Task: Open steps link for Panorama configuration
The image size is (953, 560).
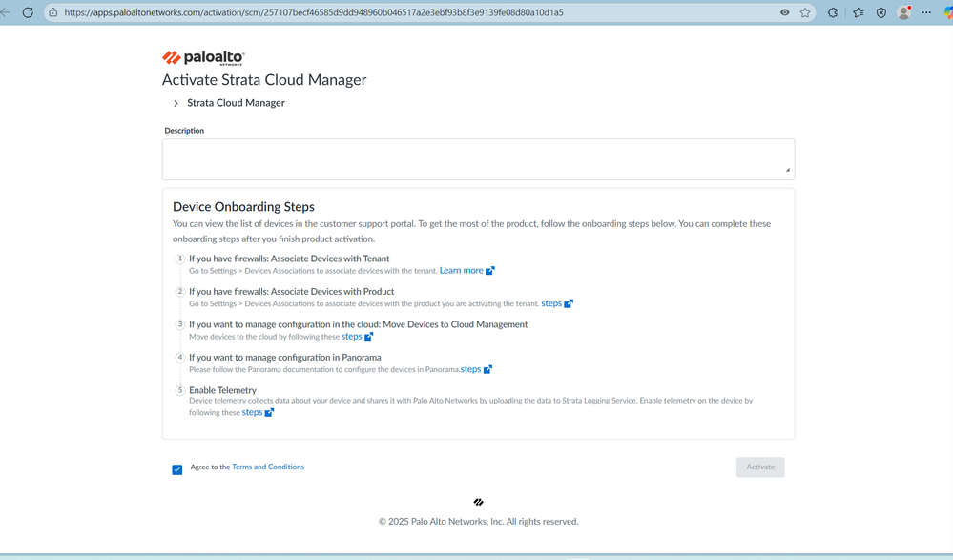Action: click(x=470, y=369)
